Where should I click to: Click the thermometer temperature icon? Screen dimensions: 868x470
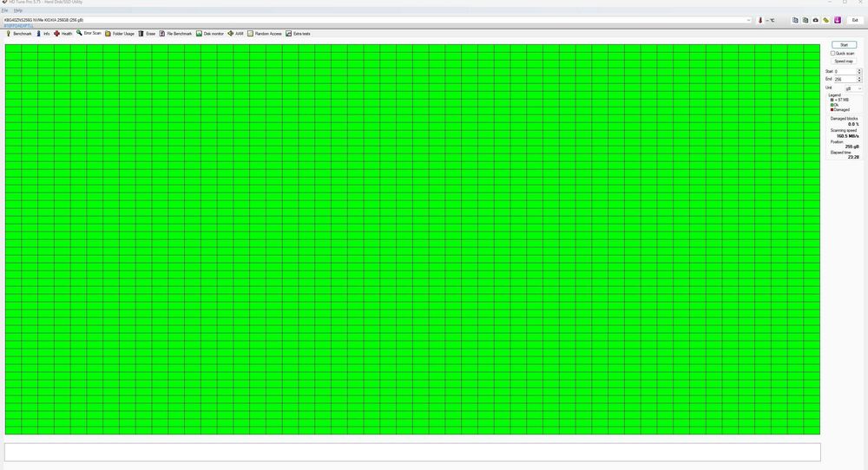(760, 20)
